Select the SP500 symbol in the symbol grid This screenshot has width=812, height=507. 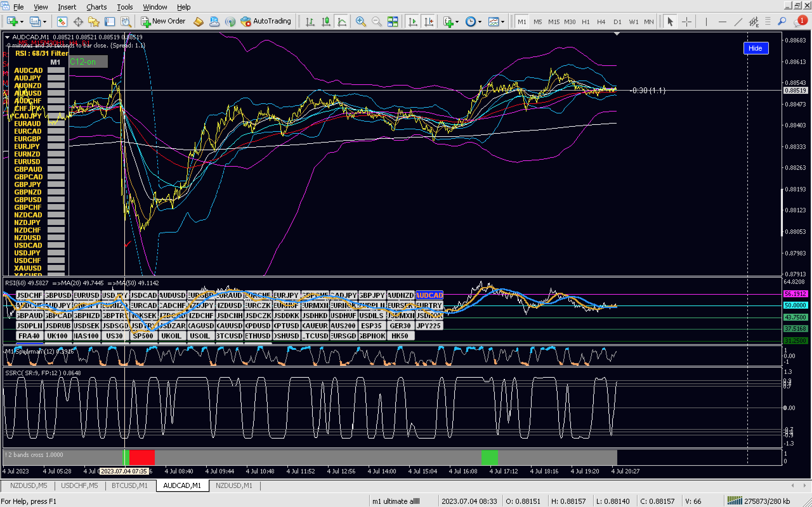point(143,336)
